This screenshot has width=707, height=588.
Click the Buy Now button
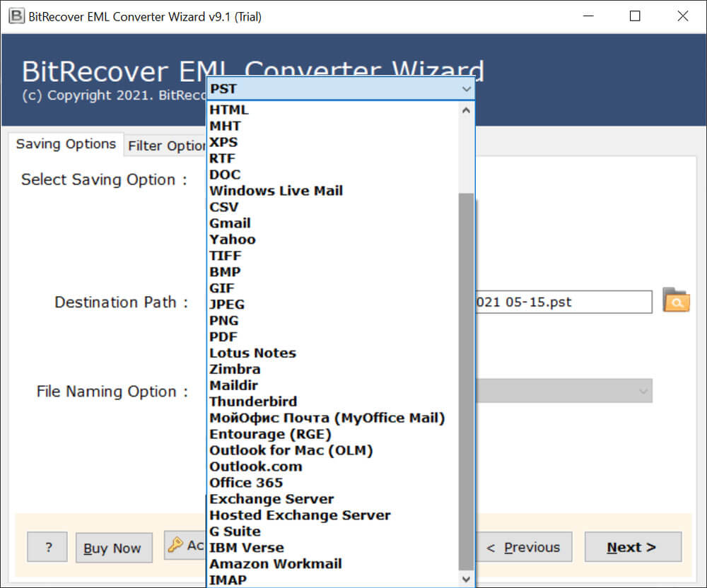coord(113,548)
